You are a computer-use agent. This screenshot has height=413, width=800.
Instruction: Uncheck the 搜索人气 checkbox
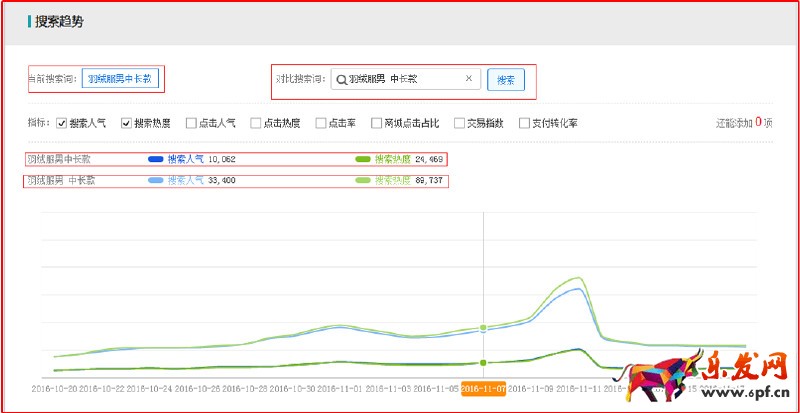62,124
